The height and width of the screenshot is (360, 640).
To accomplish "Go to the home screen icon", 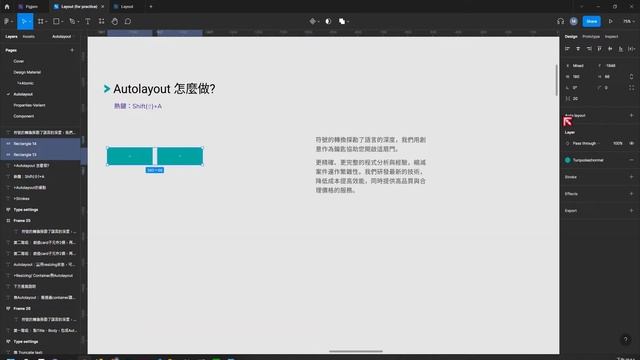I will point(7,7).
